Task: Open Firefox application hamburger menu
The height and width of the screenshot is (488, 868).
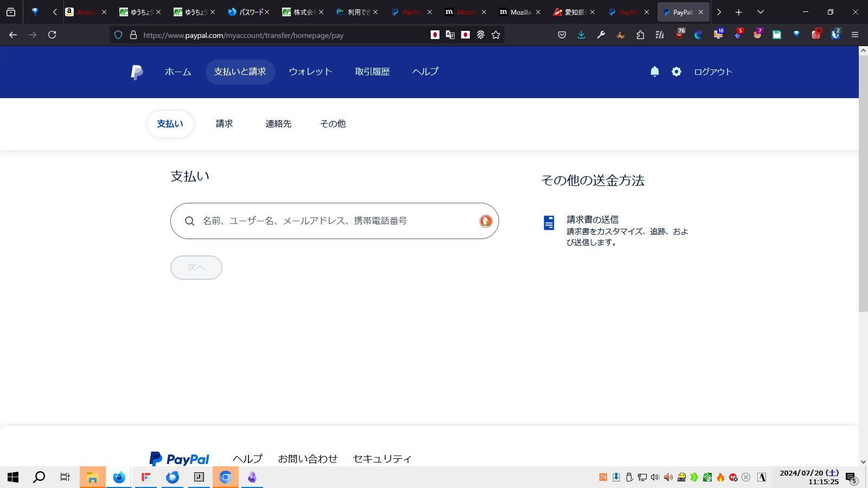Action: click(855, 35)
